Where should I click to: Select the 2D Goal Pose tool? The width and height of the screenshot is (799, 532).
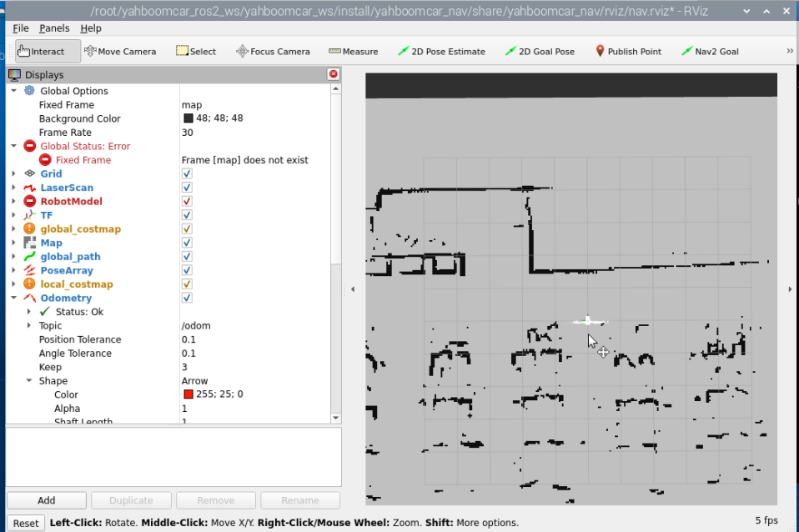540,51
